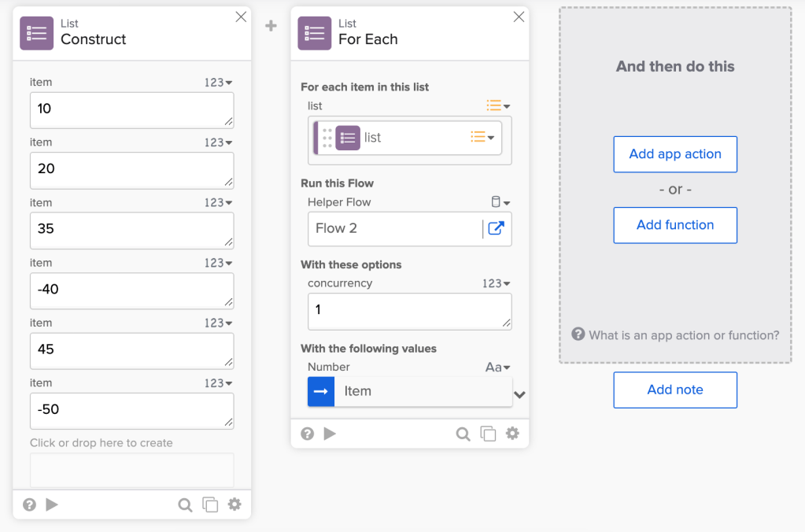Open type dropdown for item 10

click(x=219, y=83)
